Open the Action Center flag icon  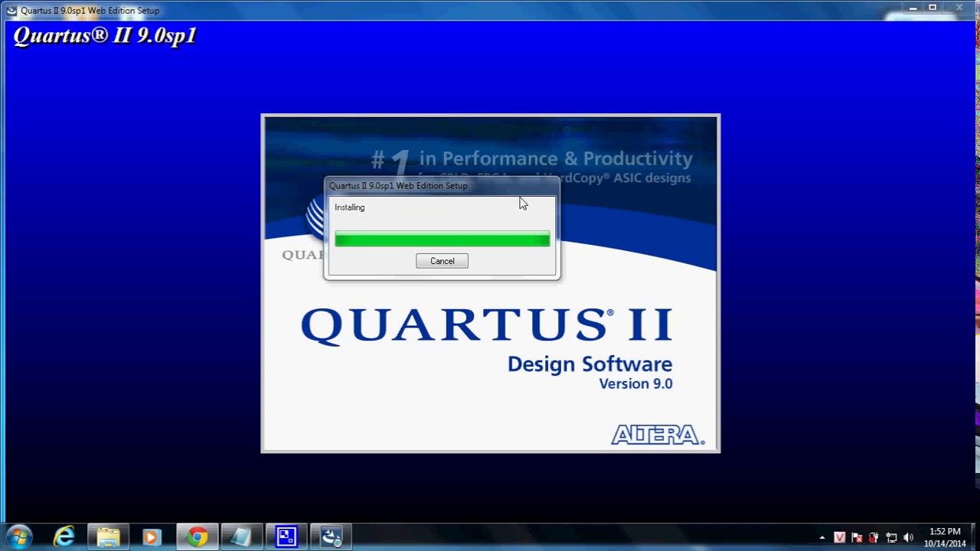[x=857, y=537]
